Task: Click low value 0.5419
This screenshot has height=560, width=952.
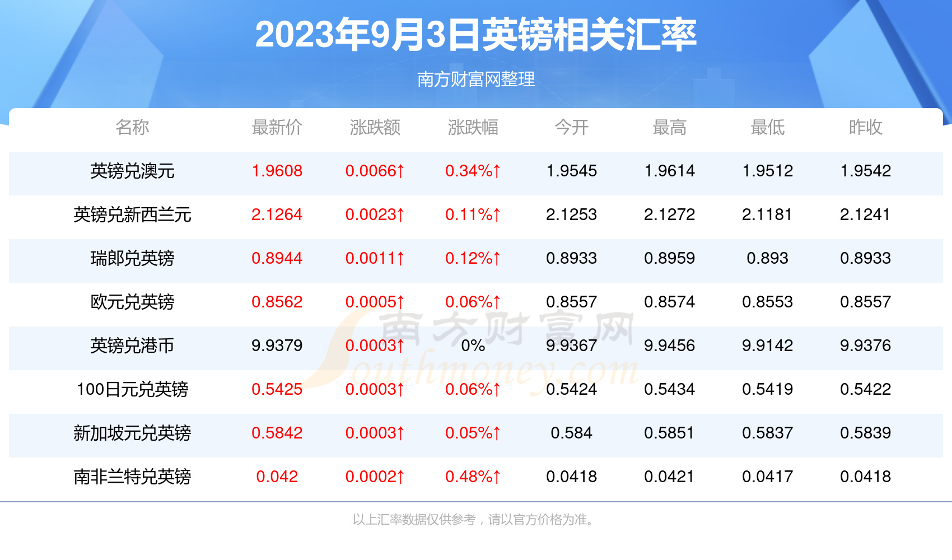Action: (x=767, y=389)
